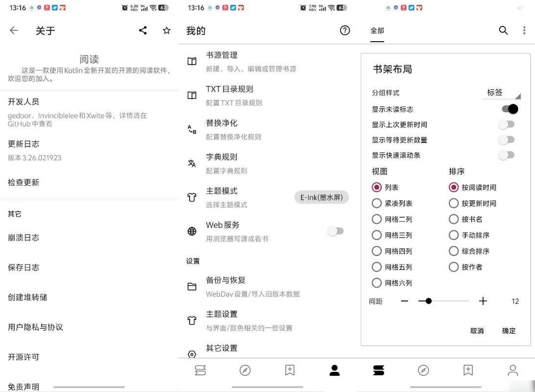Switch to the 我的 profile tab icon
535x392 pixels.
[335, 370]
